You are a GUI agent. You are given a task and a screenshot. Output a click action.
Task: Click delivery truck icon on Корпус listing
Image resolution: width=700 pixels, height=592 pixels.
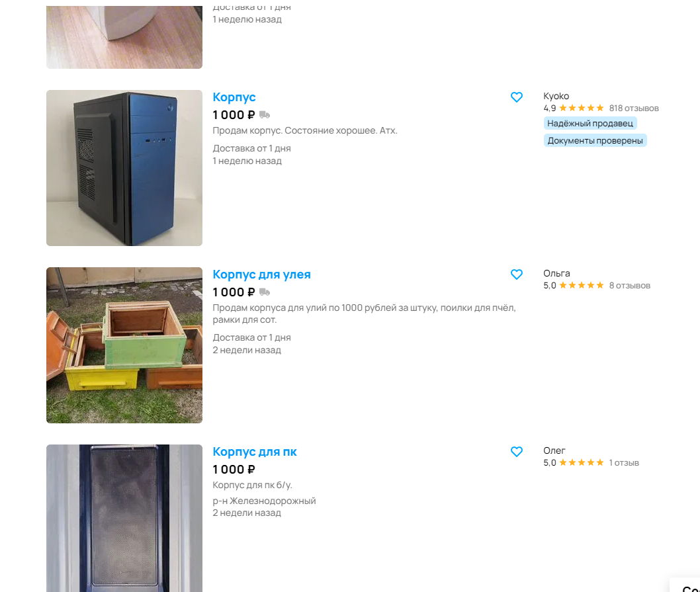point(265,114)
